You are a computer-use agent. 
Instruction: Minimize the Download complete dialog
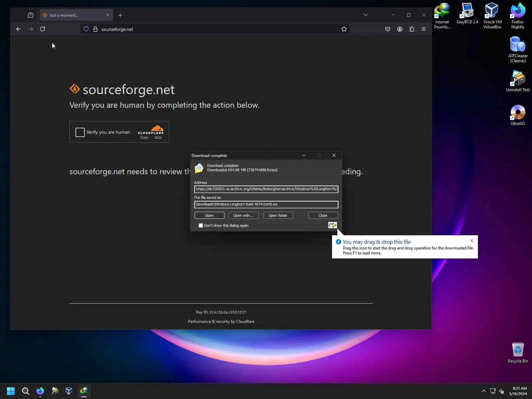tap(304, 155)
